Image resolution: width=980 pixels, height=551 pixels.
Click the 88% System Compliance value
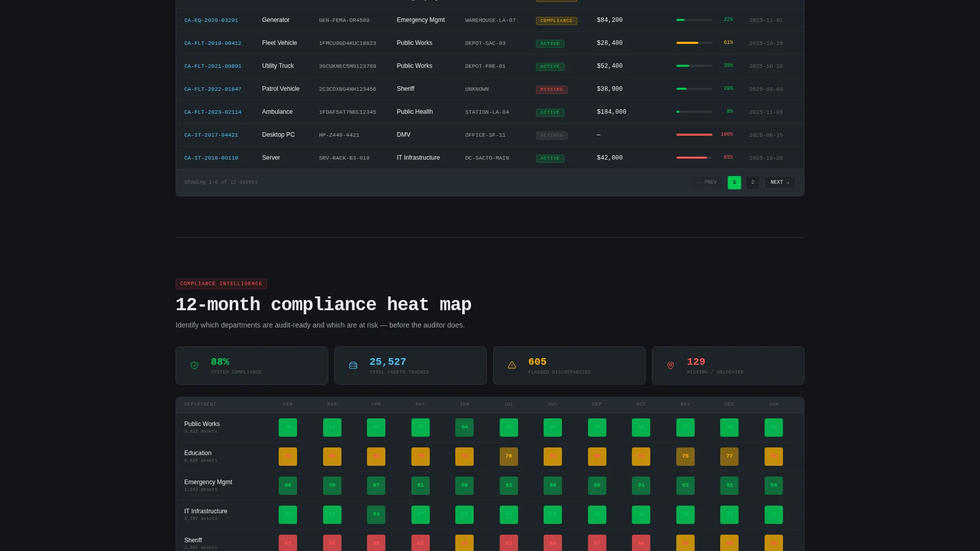(x=220, y=362)
